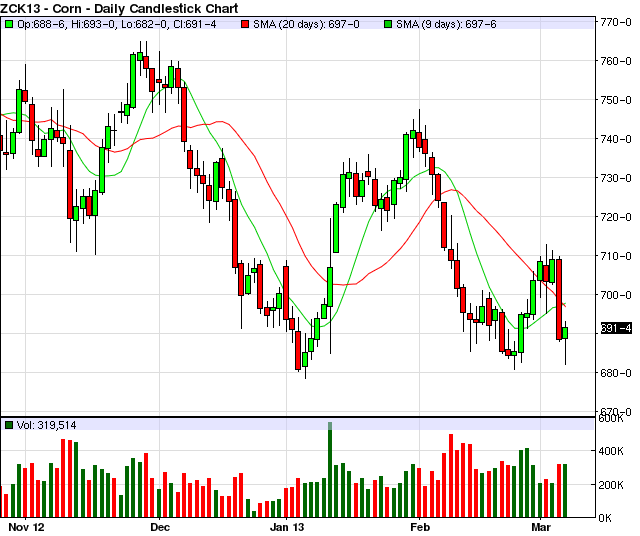Click the 730-0 price axis label
Screen dimensions: 640x536
[x=616, y=178]
